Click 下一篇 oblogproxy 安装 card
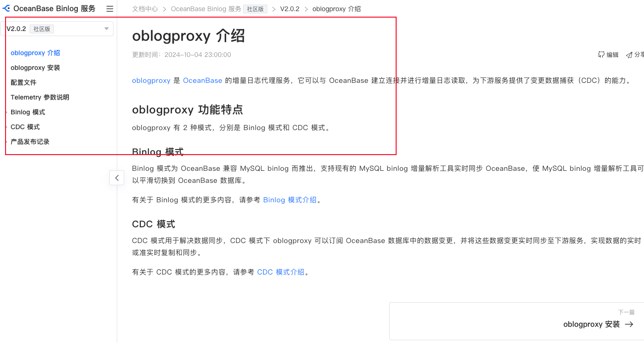This screenshot has height=343, width=644. (x=517, y=321)
